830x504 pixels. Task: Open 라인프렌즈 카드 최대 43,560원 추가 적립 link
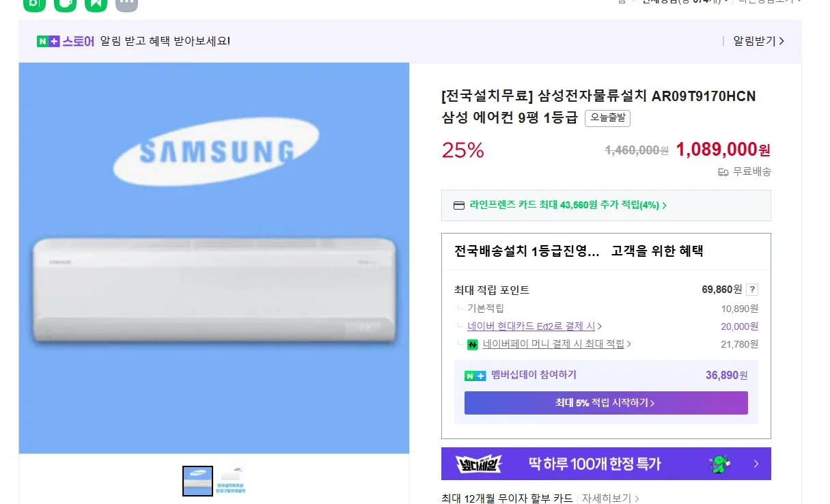tap(568, 205)
